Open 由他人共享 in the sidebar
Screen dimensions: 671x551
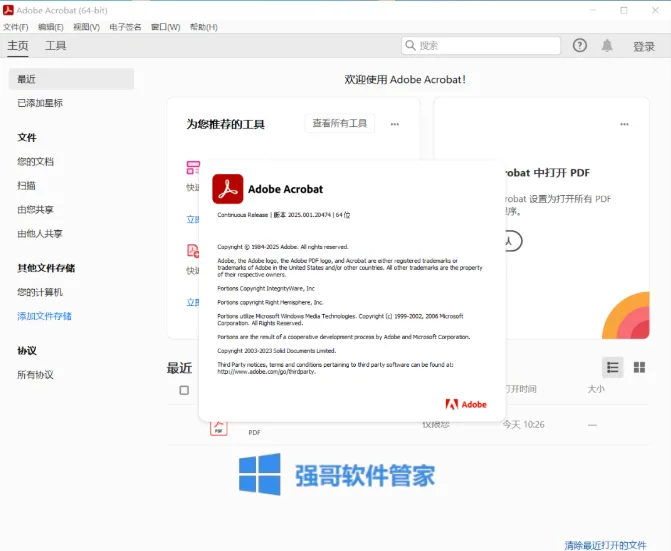(x=40, y=234)
